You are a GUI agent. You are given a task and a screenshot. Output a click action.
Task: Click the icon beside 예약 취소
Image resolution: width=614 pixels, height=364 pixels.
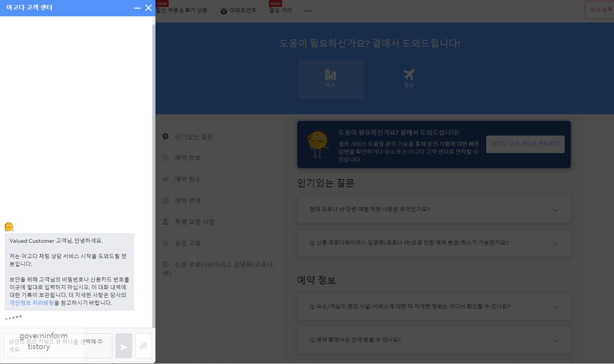pyautogui.click(x=166, y=179)
